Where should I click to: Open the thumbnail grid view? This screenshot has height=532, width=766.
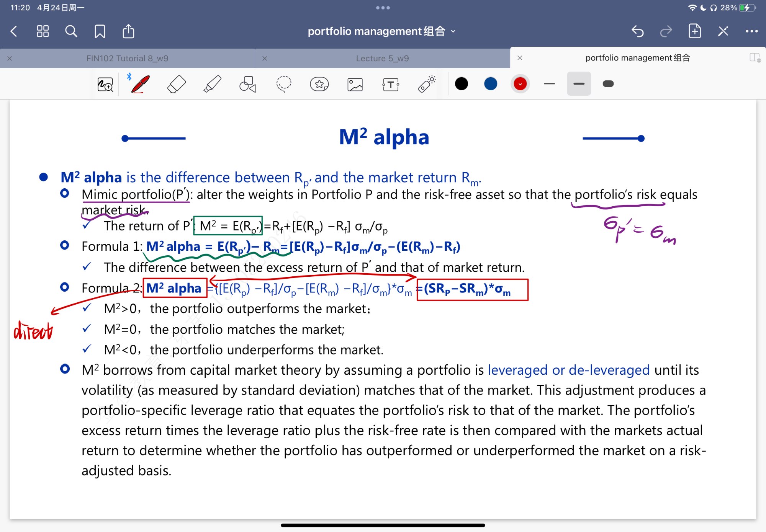[x=43, y=31]
